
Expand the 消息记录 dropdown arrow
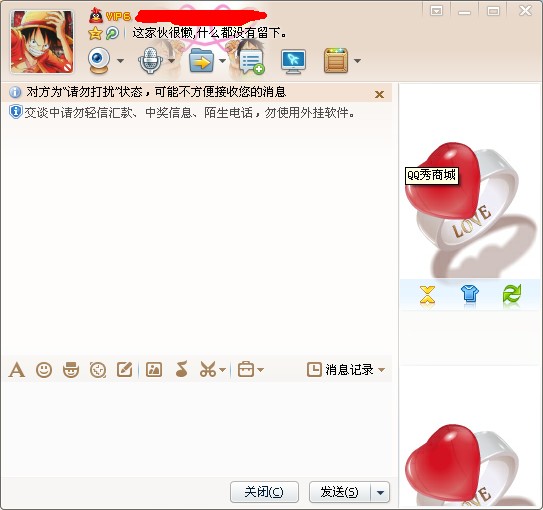[x=382, y=370]
